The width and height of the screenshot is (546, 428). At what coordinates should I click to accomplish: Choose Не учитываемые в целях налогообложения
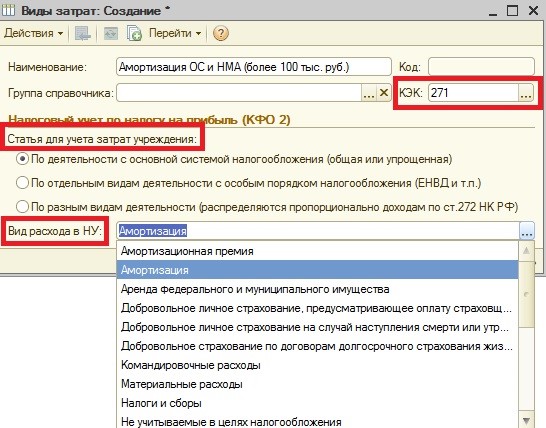click(317, 422)
